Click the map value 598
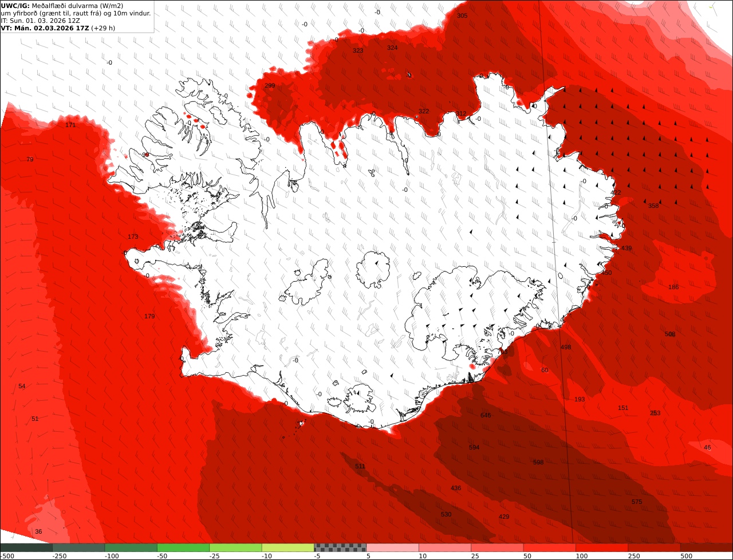The width and height of the screenshot is (733, 560). 538,462
